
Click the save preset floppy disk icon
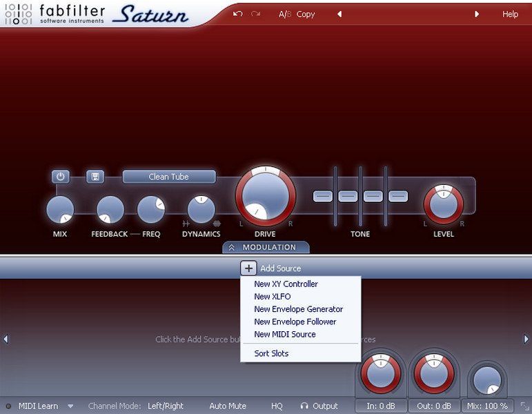pos(95,177)
